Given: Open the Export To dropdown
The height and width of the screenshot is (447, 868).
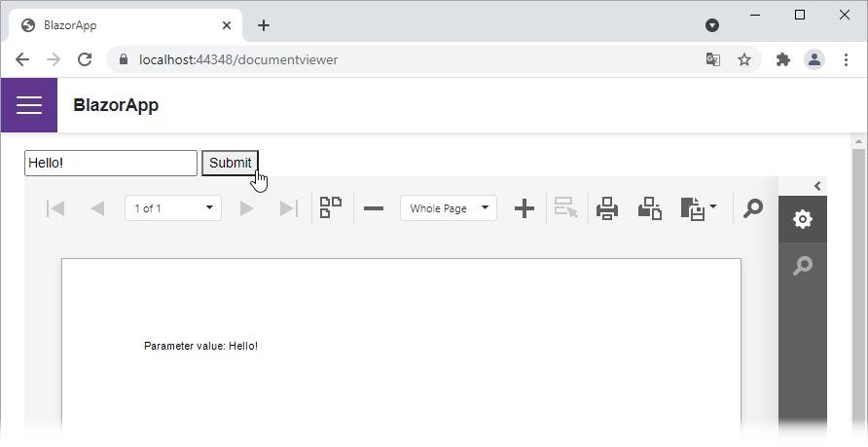Looking at the screenshot, I should click(698, 208).
